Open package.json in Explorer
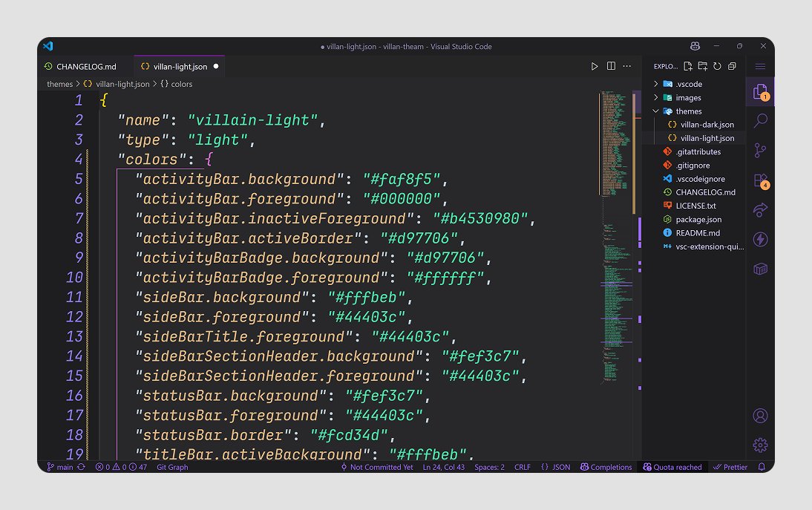Screen dimensions: 812x510 (x=698, y=220)
